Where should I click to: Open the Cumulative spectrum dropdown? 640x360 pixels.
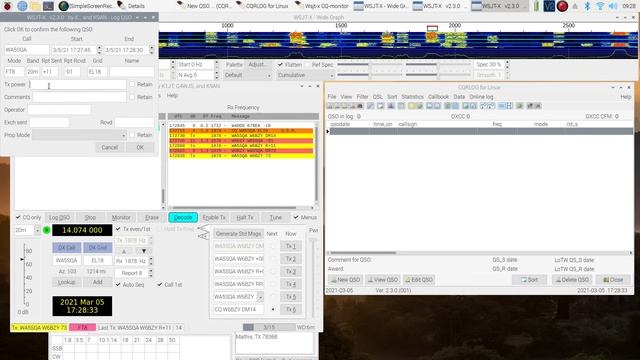pyautogui.click(x=305, y=75)
